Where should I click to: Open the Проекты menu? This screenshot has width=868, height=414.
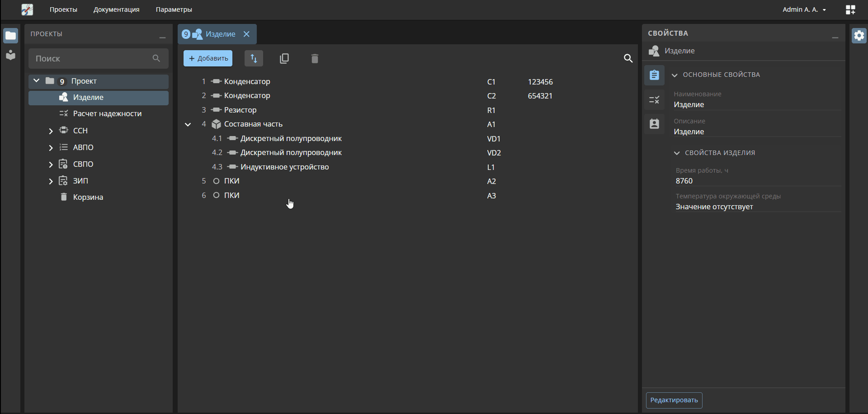pyautogui.click(x=63, y=9)
